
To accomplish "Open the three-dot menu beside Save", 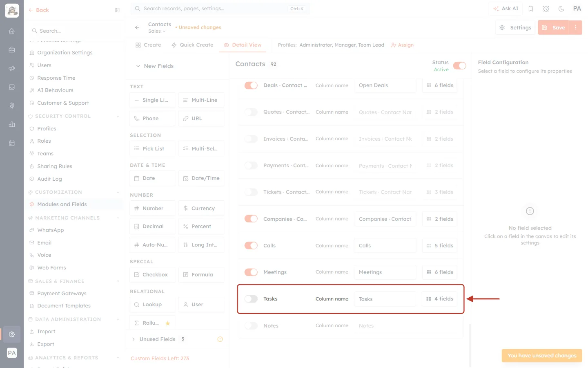I will [575, 27].
